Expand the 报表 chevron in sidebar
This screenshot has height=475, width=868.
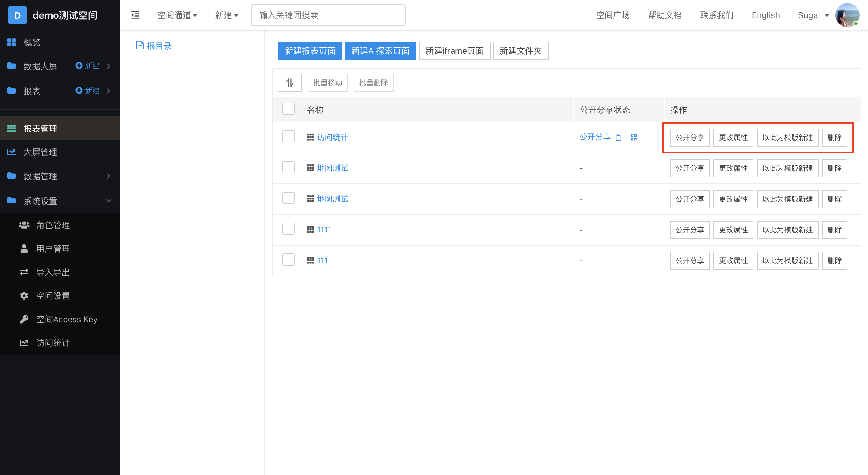pos(109,91)
